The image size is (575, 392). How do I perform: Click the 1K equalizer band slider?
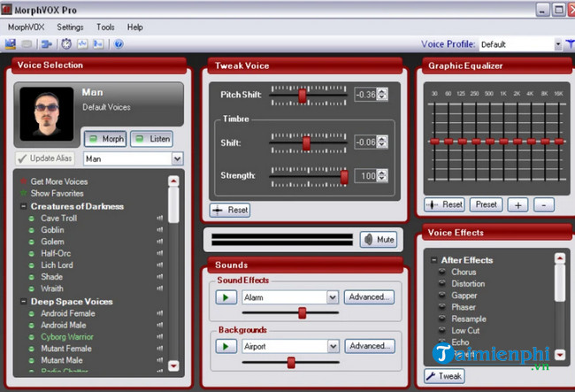click(503, 142)
